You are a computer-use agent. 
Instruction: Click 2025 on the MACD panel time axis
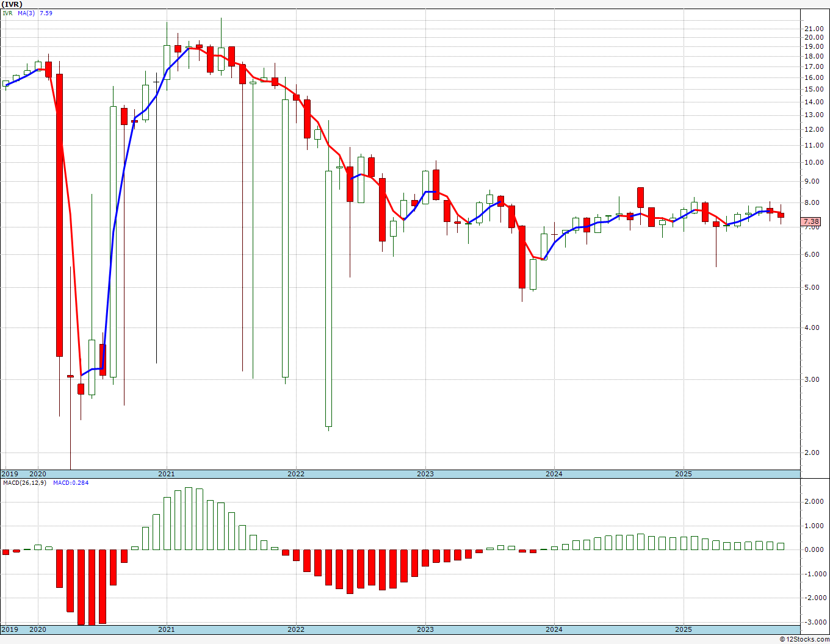point(684,629)
